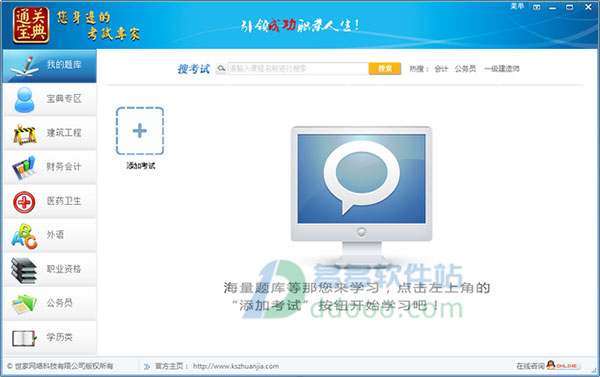Open 建筑工程 construction barrier icon
Viewport: 600px width, 377px height.
click(24, 134)
